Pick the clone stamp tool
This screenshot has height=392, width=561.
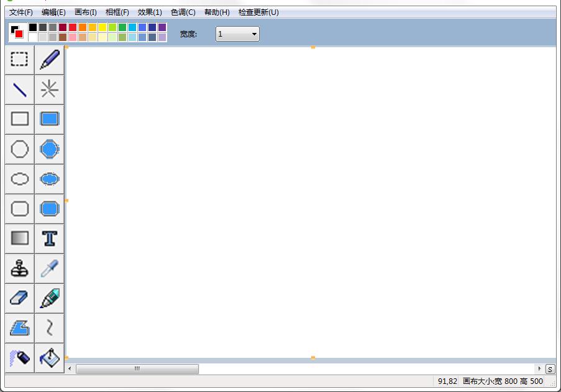click(20, 268)
